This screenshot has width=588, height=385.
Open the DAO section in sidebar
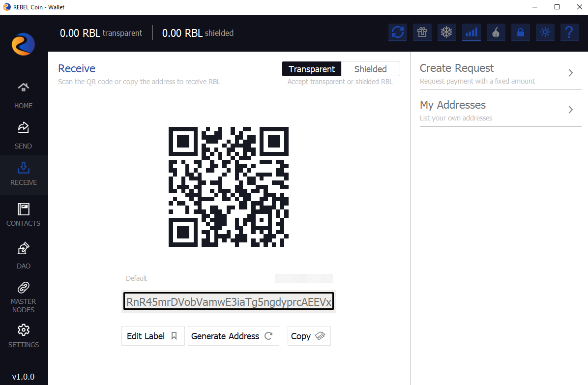tap(23, 256)
